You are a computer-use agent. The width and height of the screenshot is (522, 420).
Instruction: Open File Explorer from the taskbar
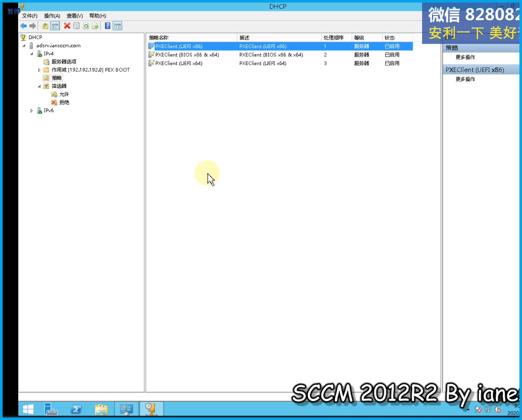coord(101,408)
